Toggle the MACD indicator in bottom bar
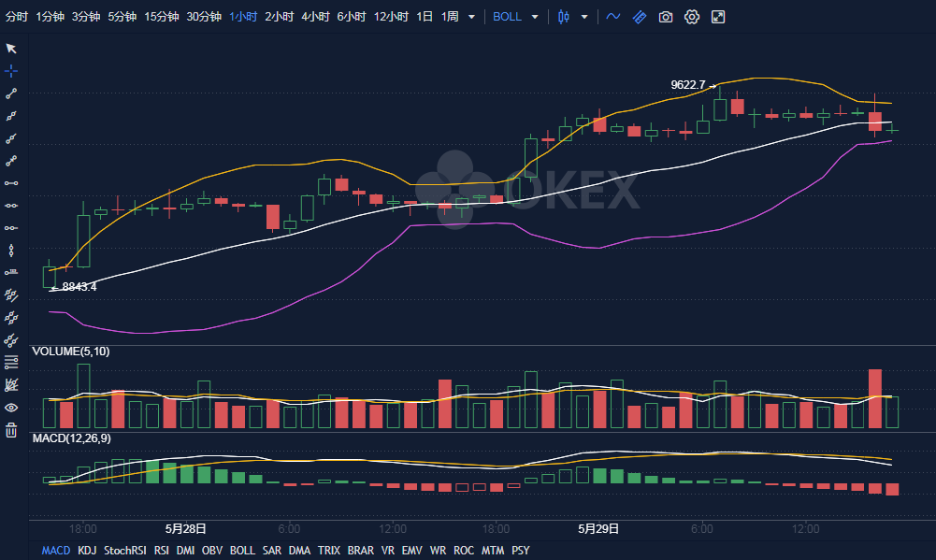The height and width of the screenshot is (560, 936). click(55, 551)
